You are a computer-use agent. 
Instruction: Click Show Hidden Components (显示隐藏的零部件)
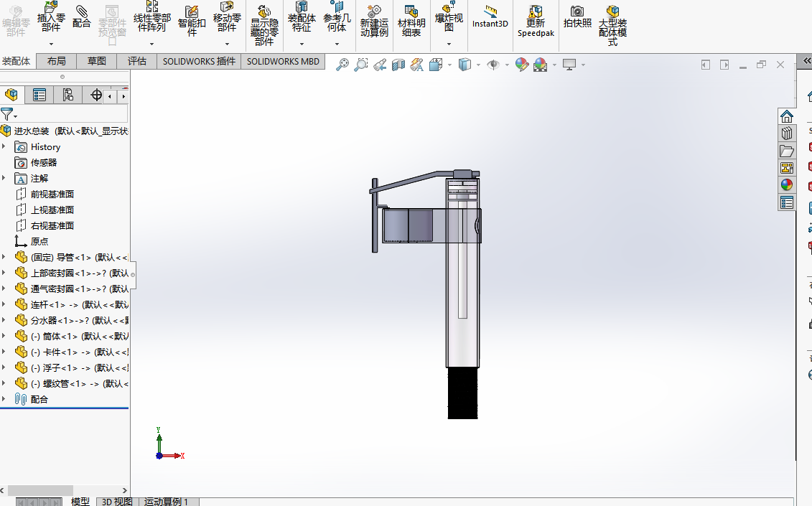click(264, 26)
